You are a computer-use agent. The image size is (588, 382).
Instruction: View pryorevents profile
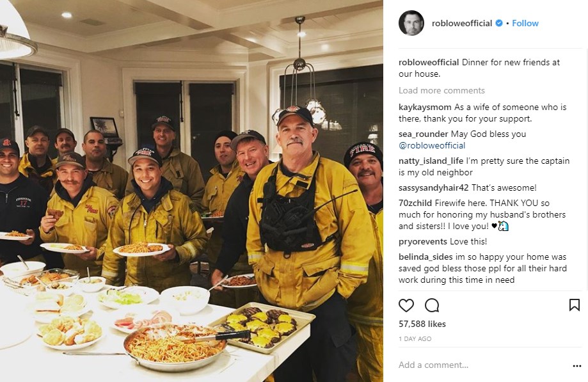pyautogui.click(x=423, y=242)
